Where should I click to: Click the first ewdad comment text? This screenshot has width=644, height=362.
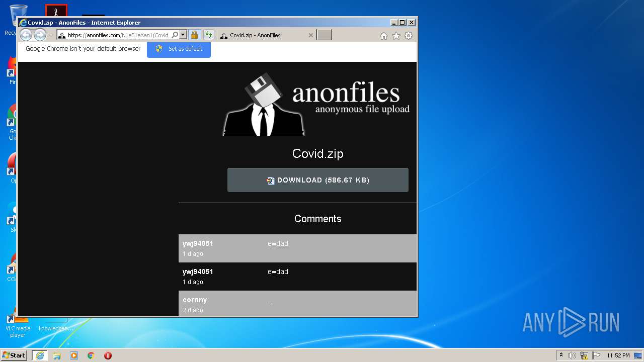coord(278,243)
